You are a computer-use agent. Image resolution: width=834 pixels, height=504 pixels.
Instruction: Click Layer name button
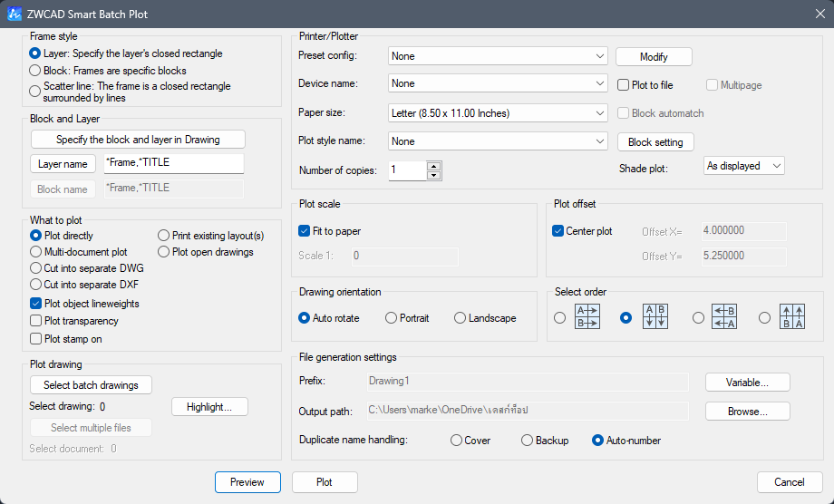(x=63, y=164)
